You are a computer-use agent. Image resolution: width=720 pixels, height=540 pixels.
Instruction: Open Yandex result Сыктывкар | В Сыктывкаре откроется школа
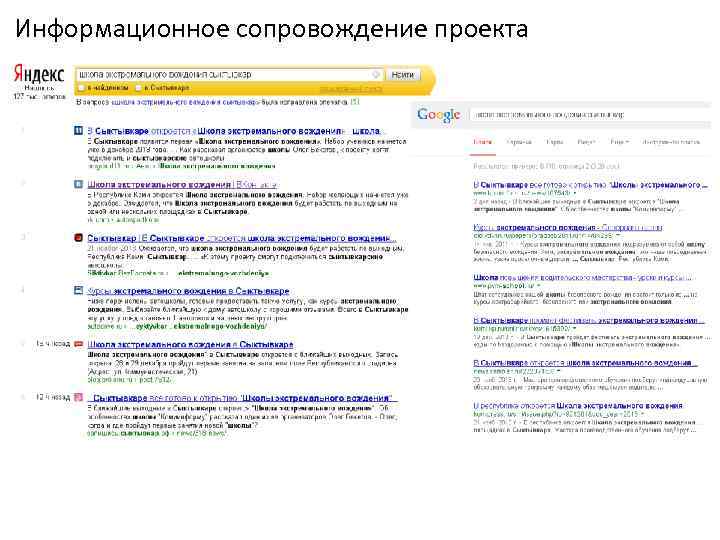(x=240, y=238)
